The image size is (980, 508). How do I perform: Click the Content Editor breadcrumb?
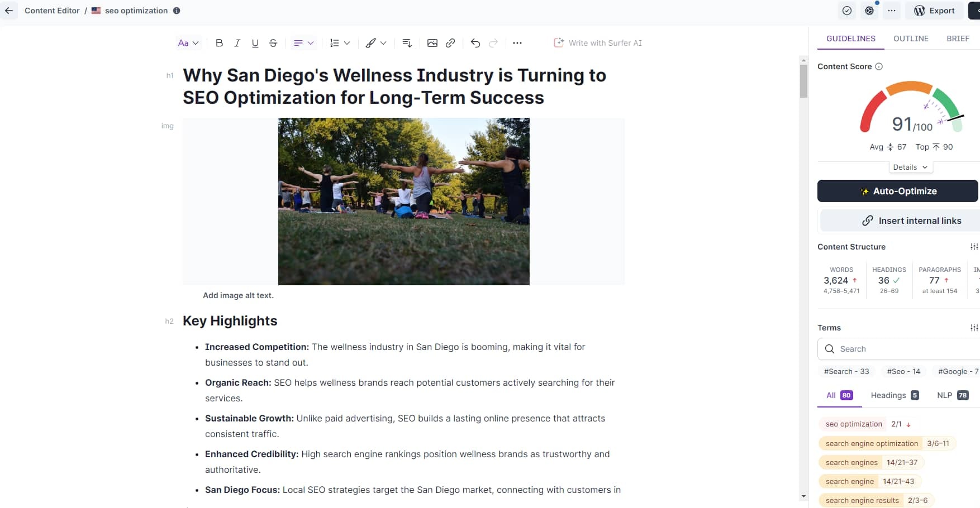[52, 11]
